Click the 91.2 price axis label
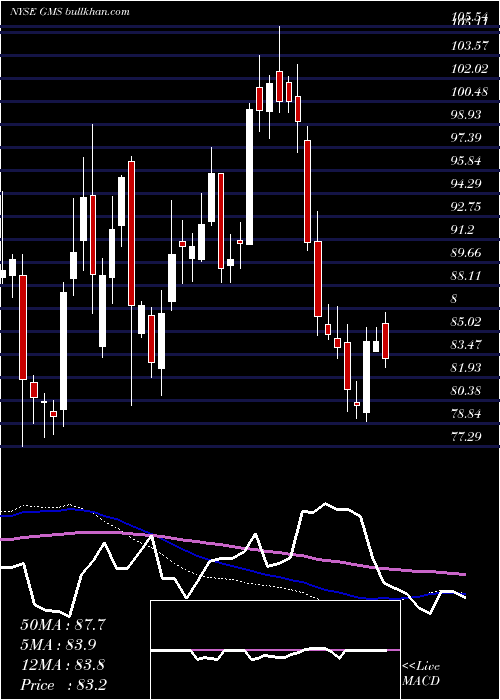Image resolution: width=500 pixels, height=700 pixels. [462, 229]
